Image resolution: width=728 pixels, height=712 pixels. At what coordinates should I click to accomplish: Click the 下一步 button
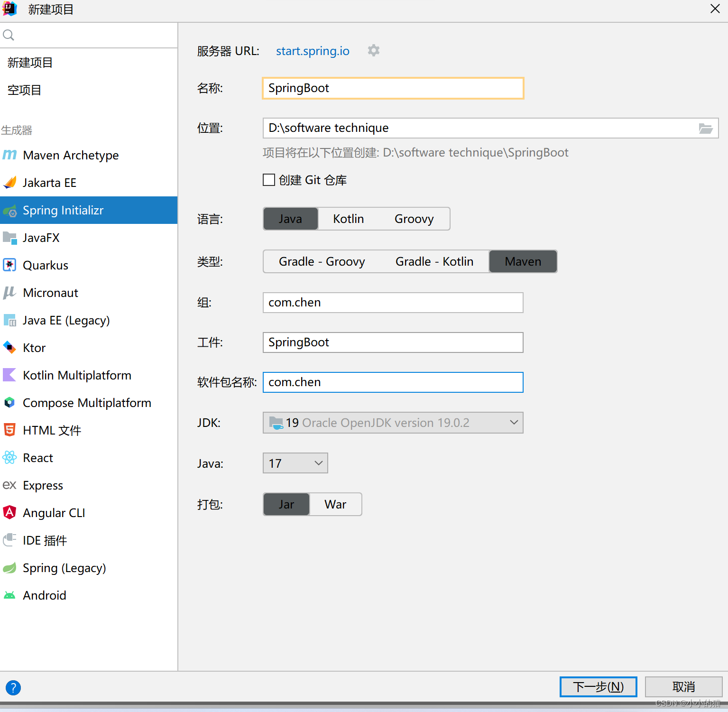(598, 686)
